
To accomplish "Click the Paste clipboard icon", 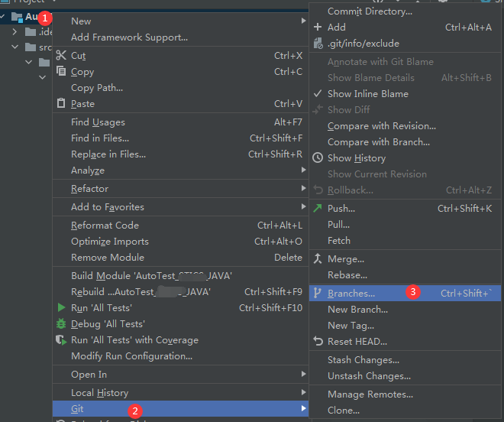I will pos(61,104).
